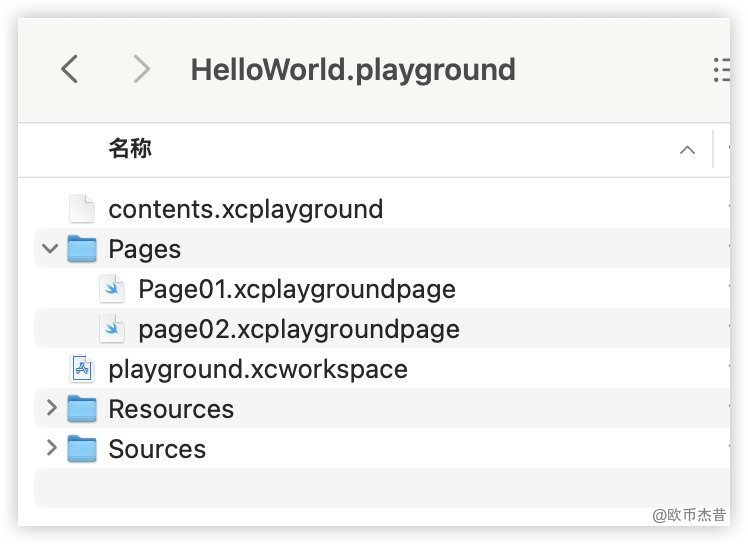
Task: Select Page01.xcplaygroundpage file name
Action: pyautogui.click(x=297, y=289)
